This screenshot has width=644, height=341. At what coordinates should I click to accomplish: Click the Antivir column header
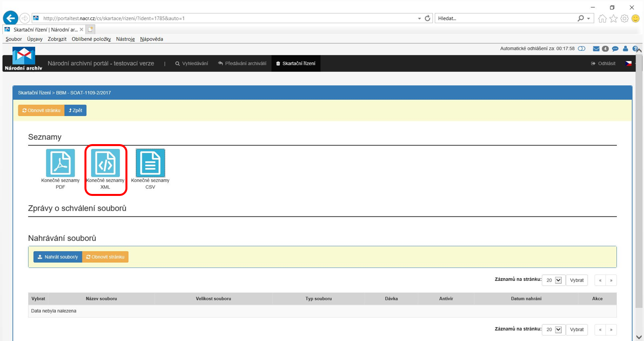coord(446,299)
